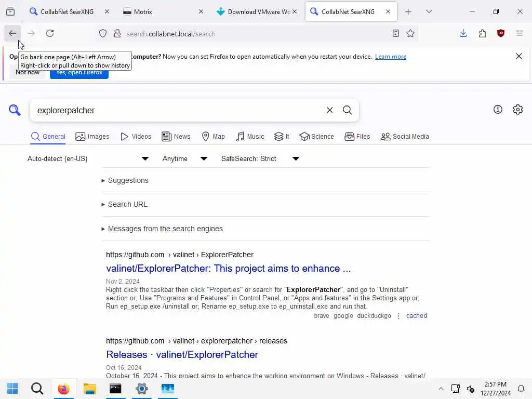Screen dimensions: 532x399
Task: Select the General category tab
Action: (x=48, y=137)
